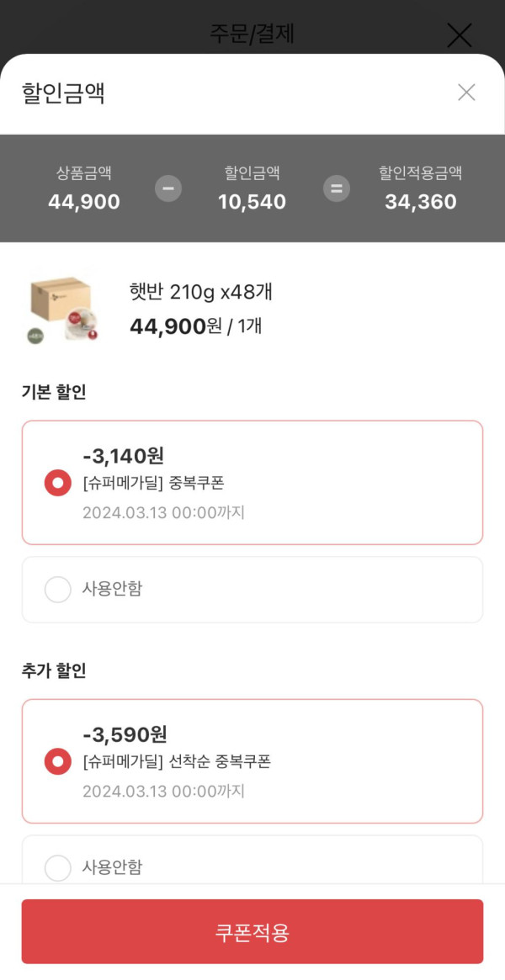The image size is (505, 980).
Task: Select the -3,140원 중복쿠폰 radio button
Action: click(58, 483)
